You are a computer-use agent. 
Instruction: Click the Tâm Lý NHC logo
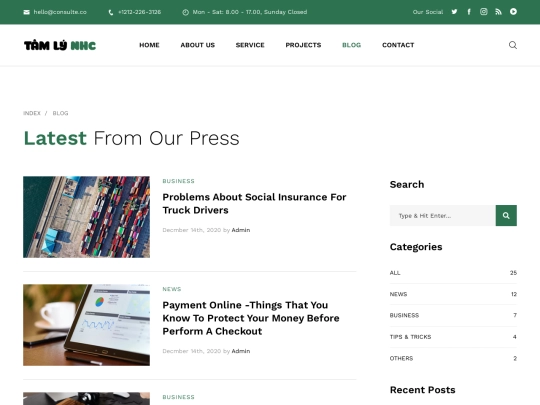point(60,45)
